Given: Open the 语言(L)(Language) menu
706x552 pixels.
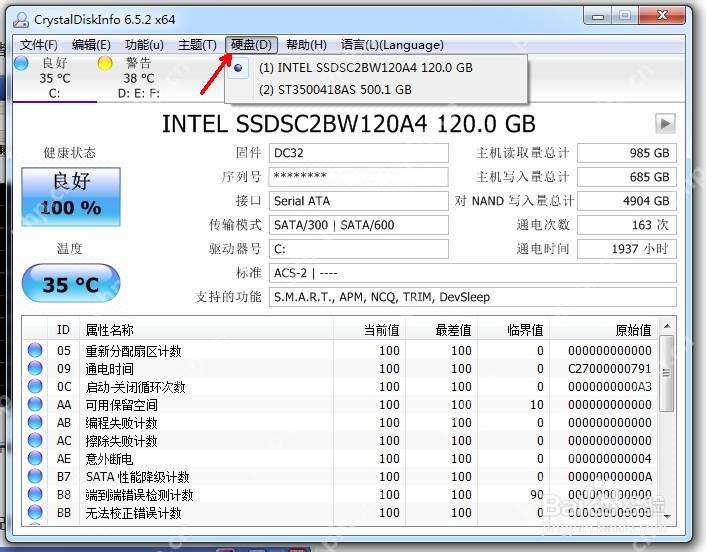Looking at the screenshot, I should pyautogui.click(x=392, y=45).
